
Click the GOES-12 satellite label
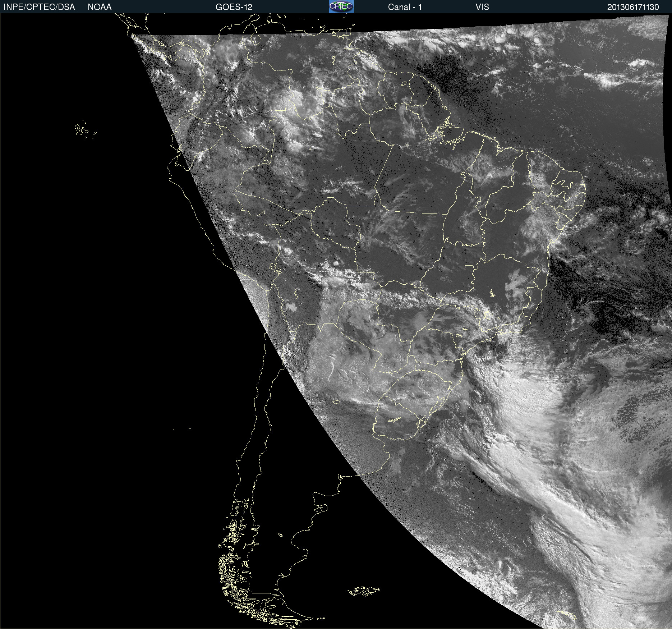coord(234,7)
